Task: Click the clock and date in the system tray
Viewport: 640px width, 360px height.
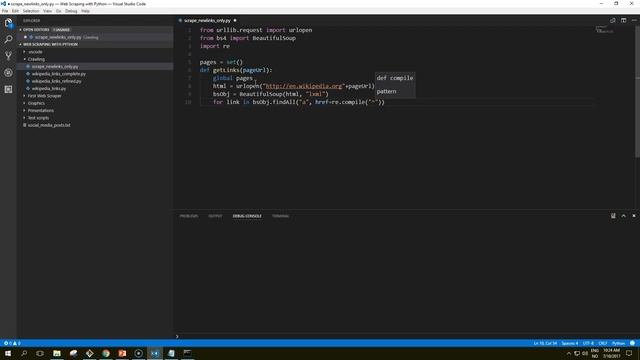Action: click(x=611, y=353)
